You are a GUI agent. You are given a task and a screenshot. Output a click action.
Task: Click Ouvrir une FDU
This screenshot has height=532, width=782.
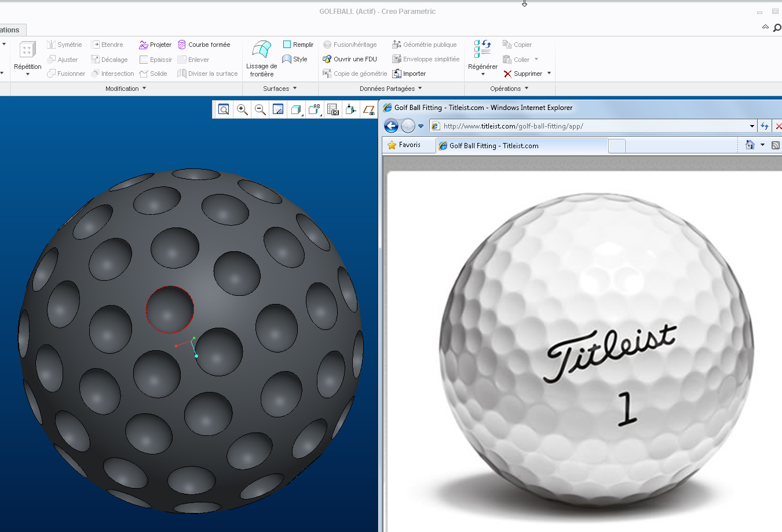[x=350, y=59]
